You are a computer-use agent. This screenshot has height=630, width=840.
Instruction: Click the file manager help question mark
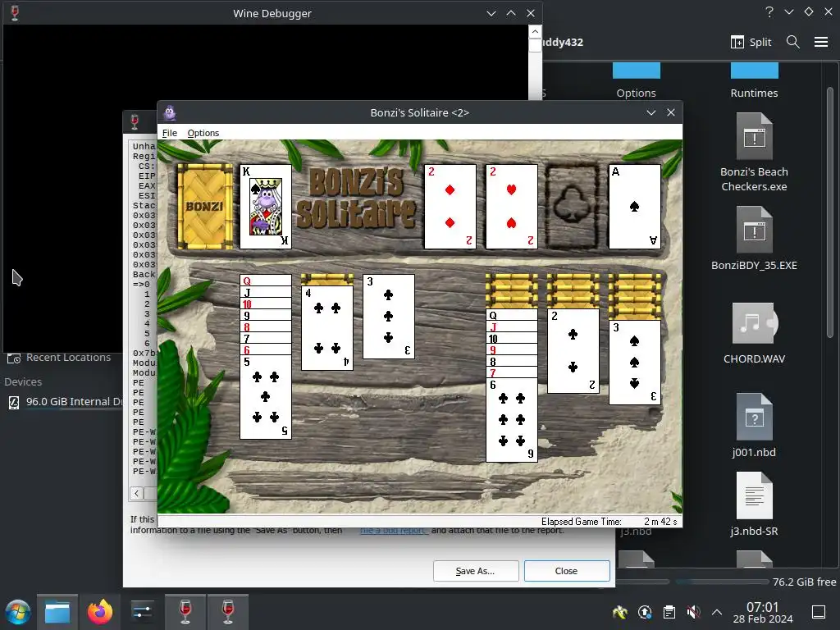tap(769, 11)
